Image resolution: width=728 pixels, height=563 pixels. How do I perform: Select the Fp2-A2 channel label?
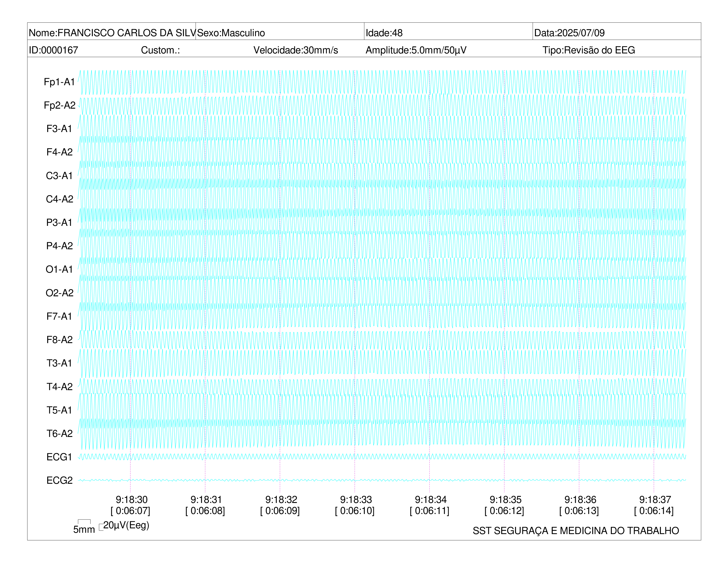[60, 105]
